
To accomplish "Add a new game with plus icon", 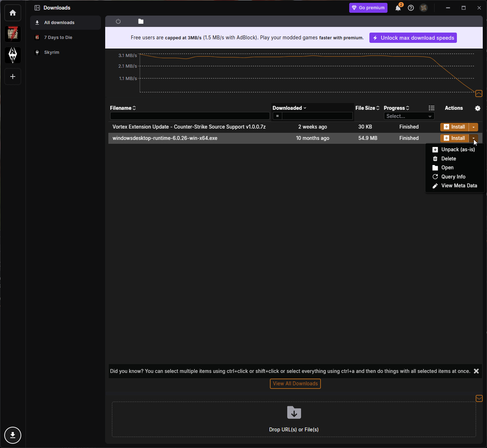I will tap(13, 76).
